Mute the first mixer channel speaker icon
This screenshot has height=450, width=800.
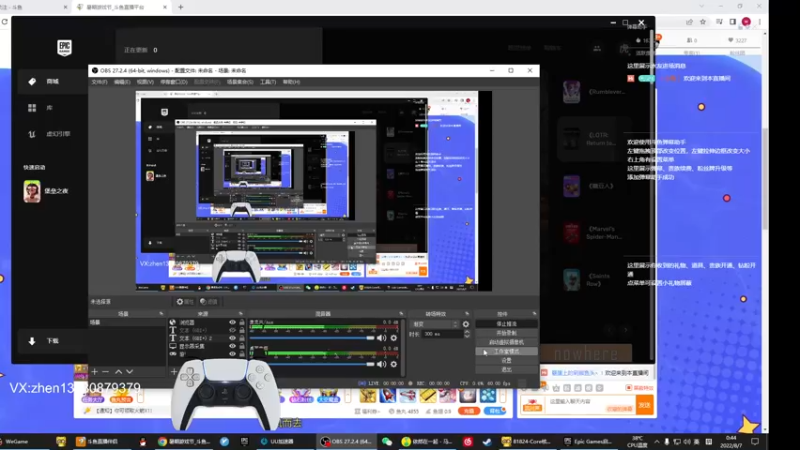pos(382,338)
